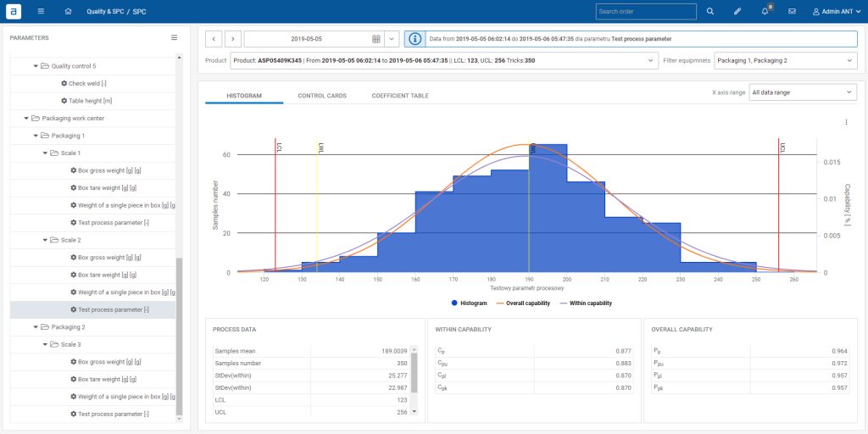Click the pencil edit icon
Image resolution: width=868 pixels, height=434 pixels.
[737, 11]
